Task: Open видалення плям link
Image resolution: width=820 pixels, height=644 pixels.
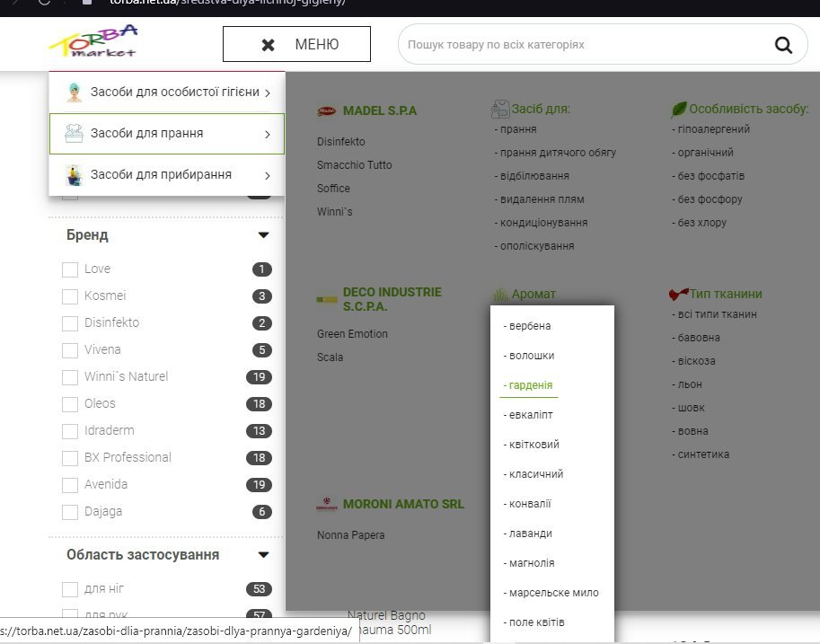Action: click(539, 199)
